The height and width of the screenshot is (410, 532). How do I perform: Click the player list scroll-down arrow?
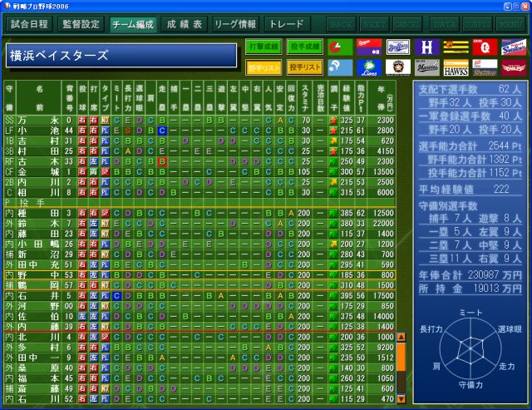tap(401, 399)
